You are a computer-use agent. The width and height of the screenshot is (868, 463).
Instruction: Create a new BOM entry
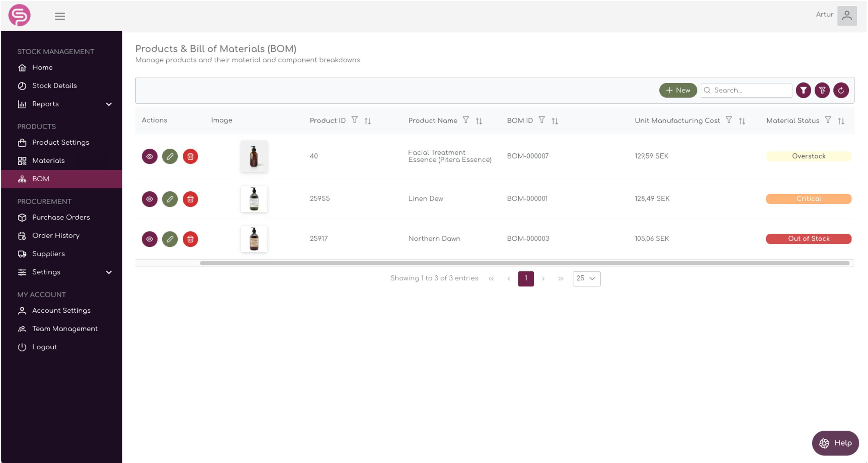678,90
